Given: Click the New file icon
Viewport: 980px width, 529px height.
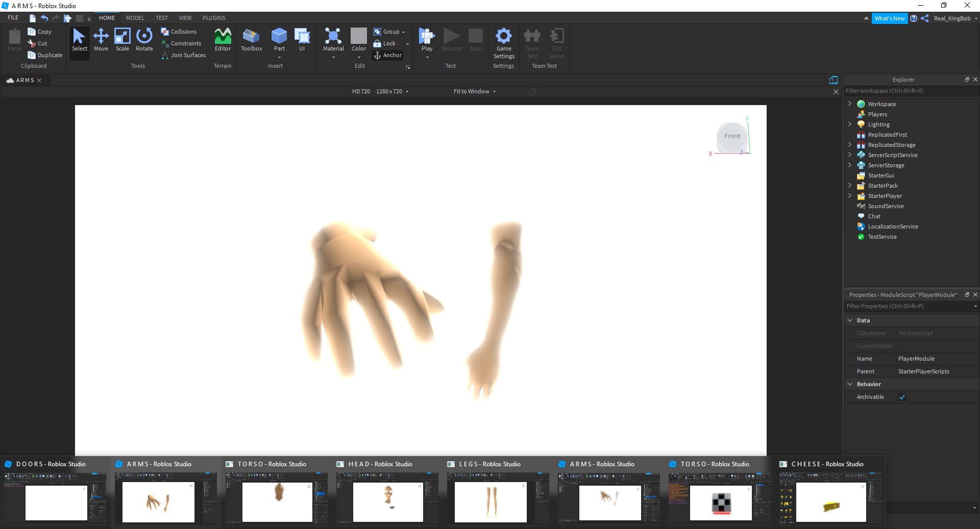Looking at the screenshot, I should (33, 18).
